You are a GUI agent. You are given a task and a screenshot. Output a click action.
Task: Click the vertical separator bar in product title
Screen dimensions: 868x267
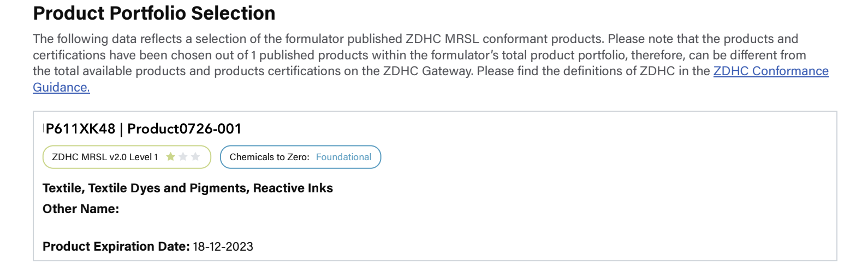(121, 129)
